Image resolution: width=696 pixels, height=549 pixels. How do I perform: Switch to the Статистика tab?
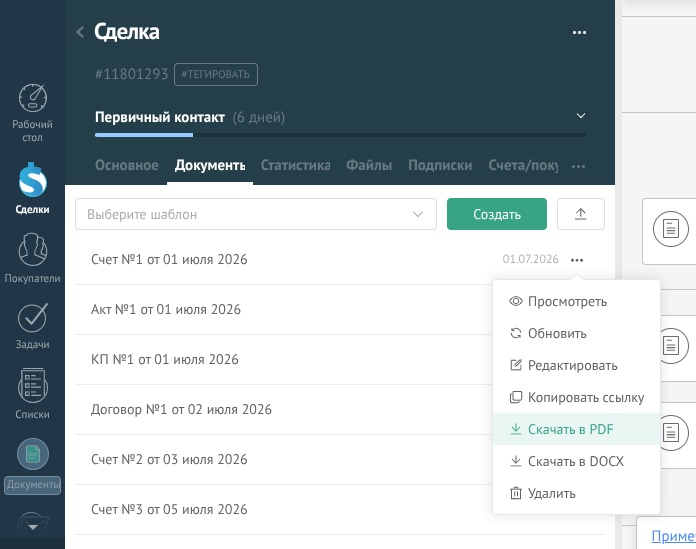tap(295, 165)
